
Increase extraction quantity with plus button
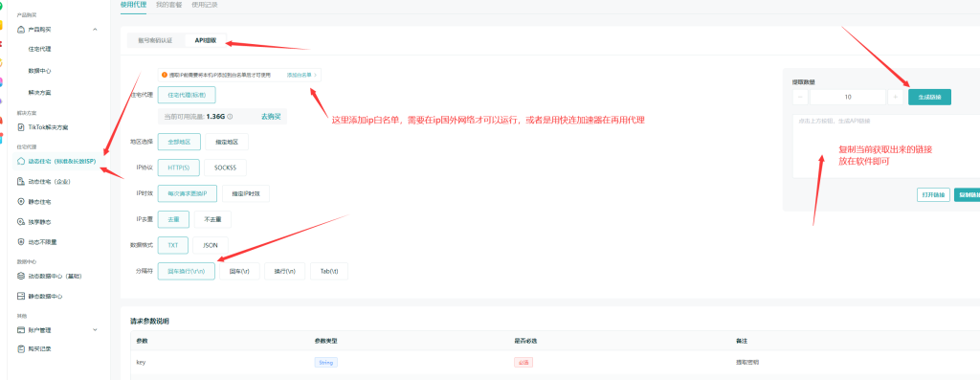point(896,97)
